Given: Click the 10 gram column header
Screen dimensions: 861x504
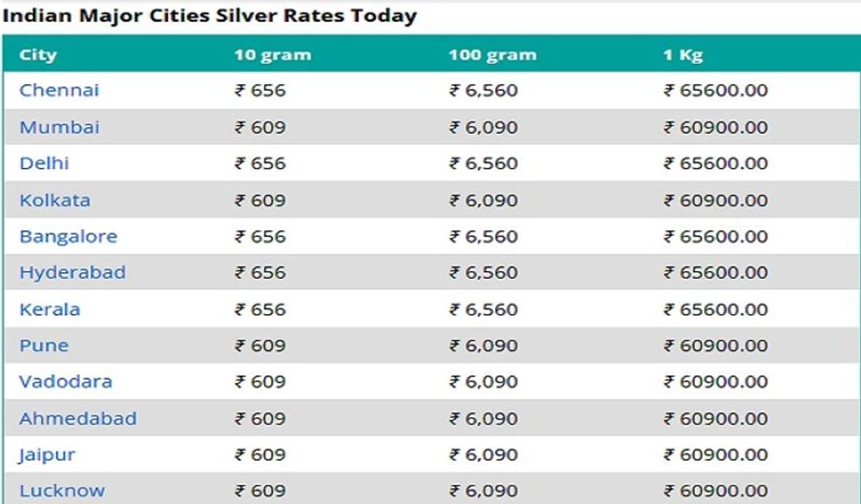Looking at the screenshot, I should pyautogui.click(x=272, y=54).
